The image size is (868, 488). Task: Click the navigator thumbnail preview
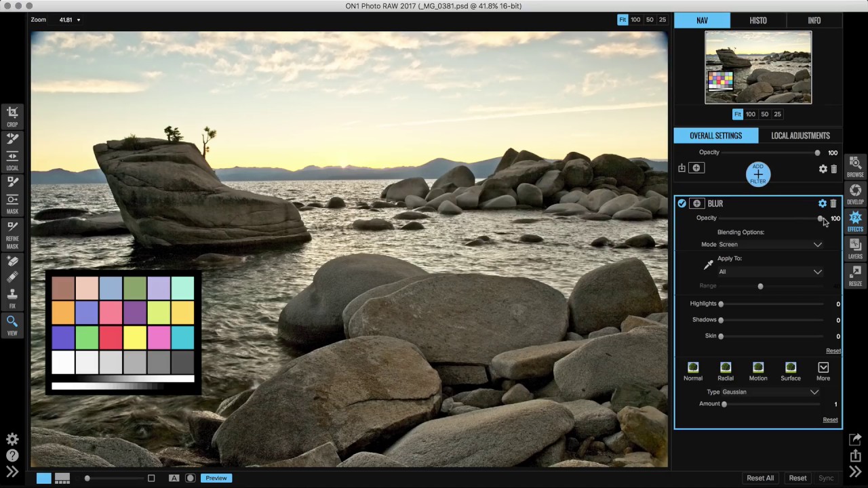758,67
